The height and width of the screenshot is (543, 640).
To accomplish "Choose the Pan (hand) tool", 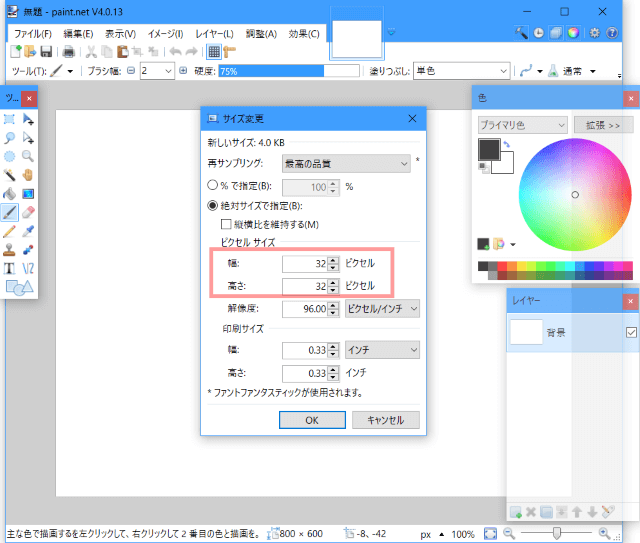I will click(x=28, y=175).
